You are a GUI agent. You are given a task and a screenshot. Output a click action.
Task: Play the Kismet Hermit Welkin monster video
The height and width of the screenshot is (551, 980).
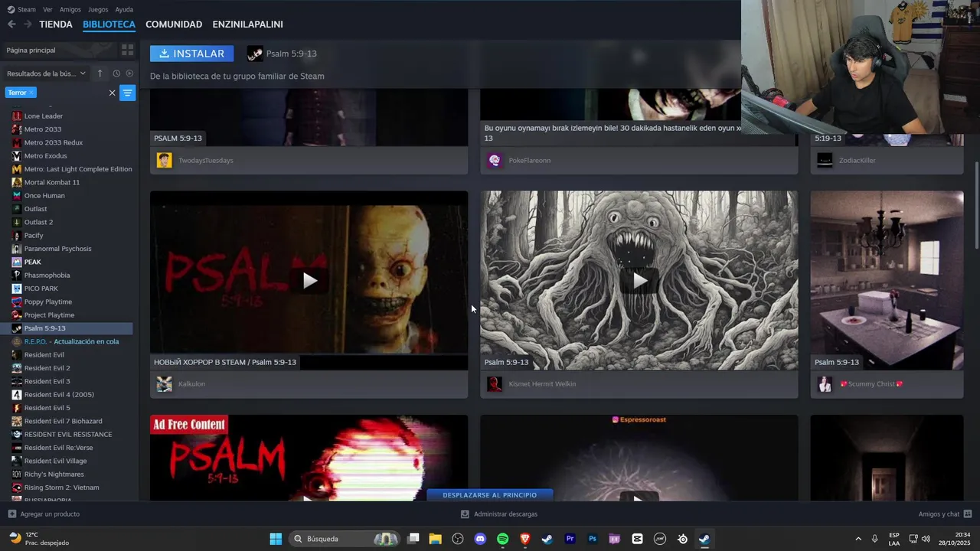(x=639, y=281)
